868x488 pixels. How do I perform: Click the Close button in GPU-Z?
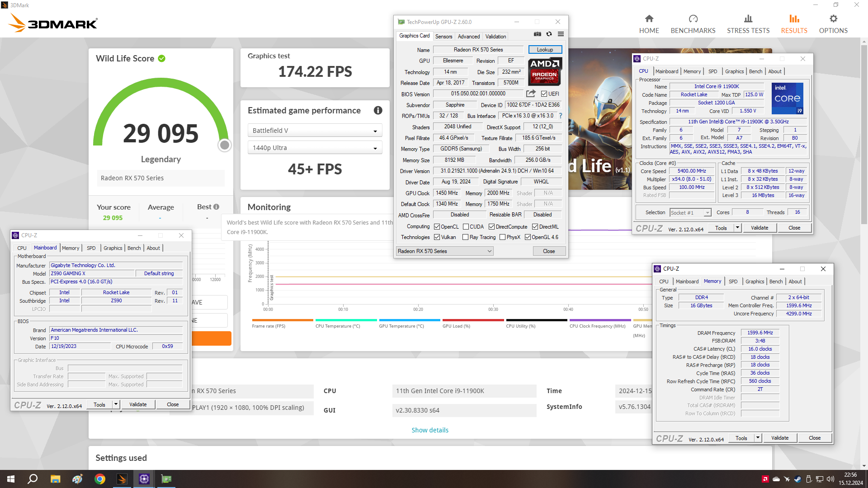coord(549,251)
